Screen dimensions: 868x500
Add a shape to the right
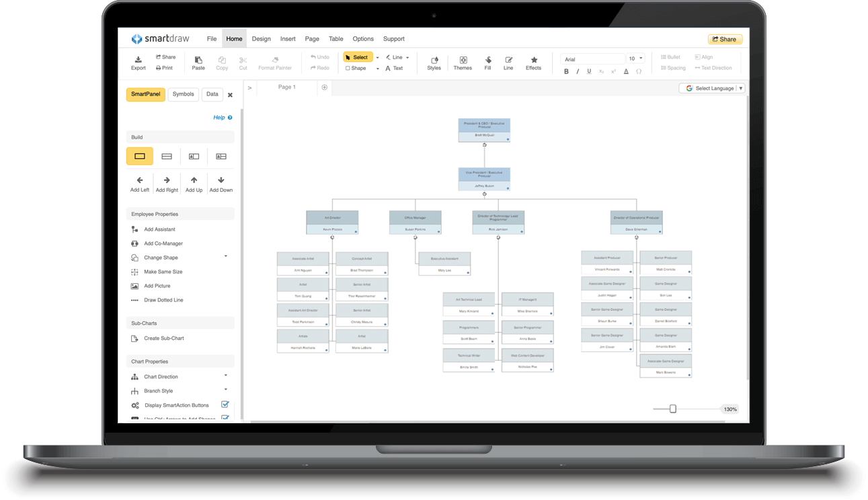pos(167,184)
